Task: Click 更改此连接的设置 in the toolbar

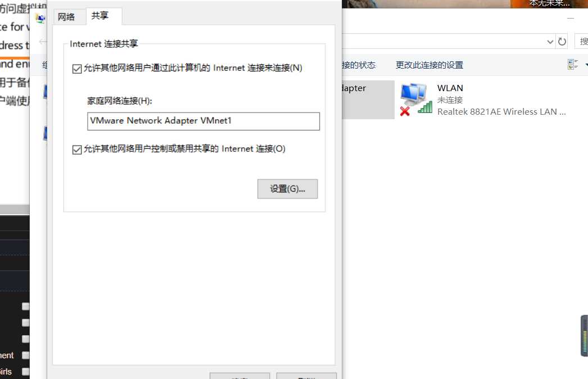Action: pos(429,65)
